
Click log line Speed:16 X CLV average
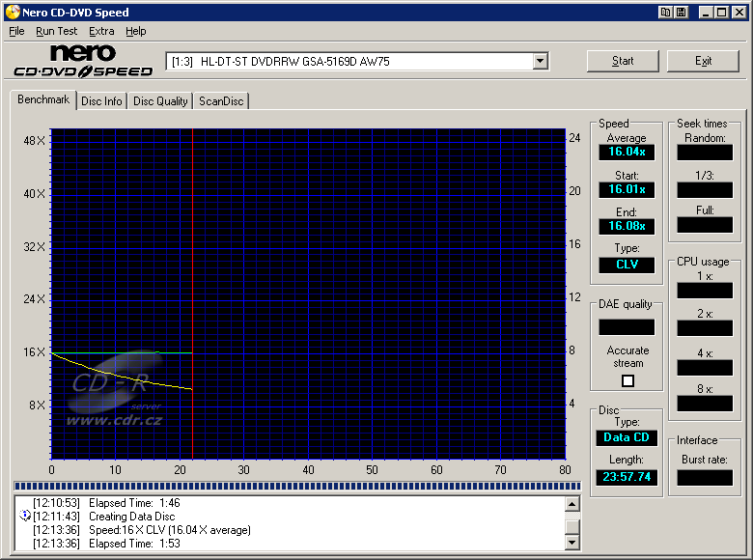click(142, 530)
